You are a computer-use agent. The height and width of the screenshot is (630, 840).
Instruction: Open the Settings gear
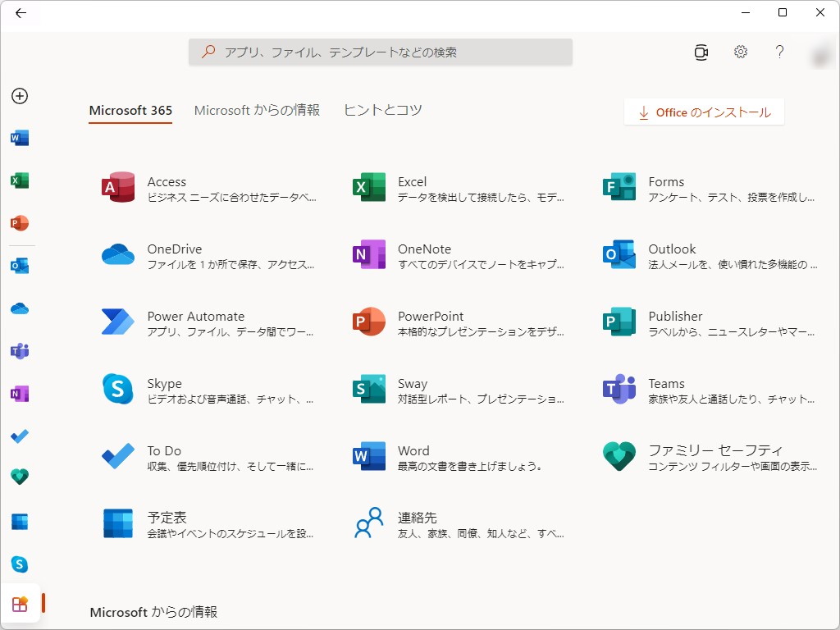pyautogui.click(x=740, y=52)
